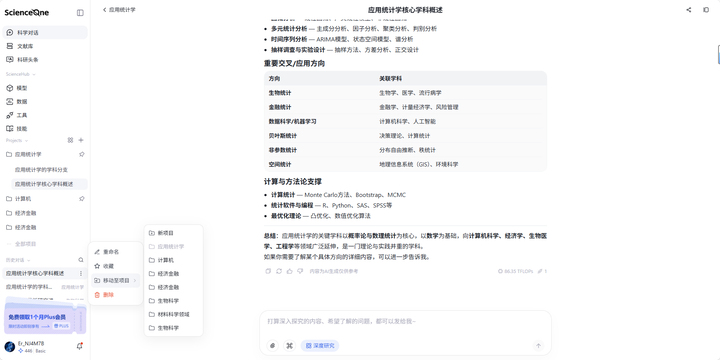Click the ScienceOne logo
Screen dimensions: 720x360
click(x=27, y=13)
